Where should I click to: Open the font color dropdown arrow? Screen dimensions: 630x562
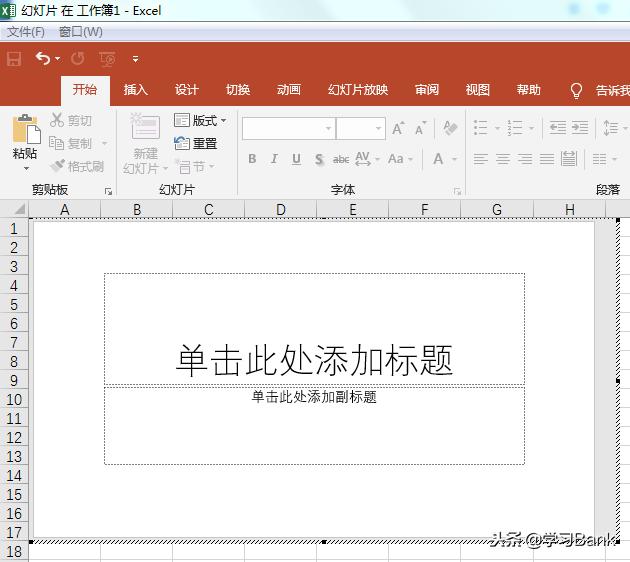454,159
